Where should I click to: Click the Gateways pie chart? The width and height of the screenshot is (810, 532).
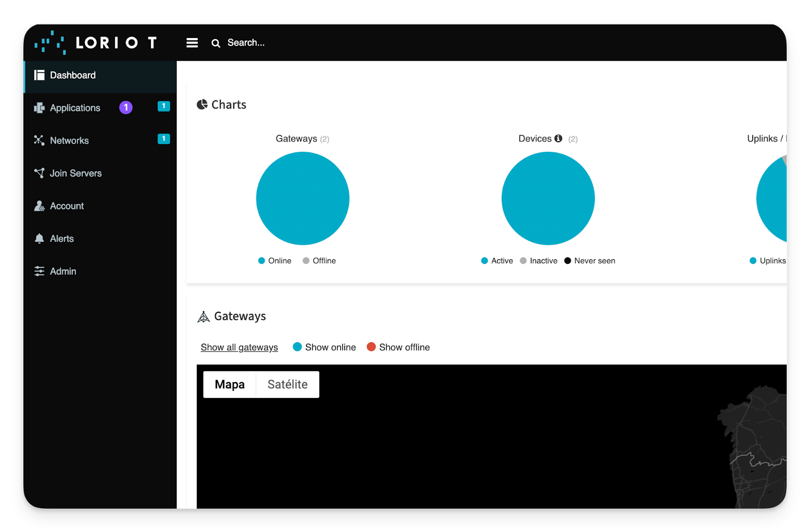coord(303,198)
